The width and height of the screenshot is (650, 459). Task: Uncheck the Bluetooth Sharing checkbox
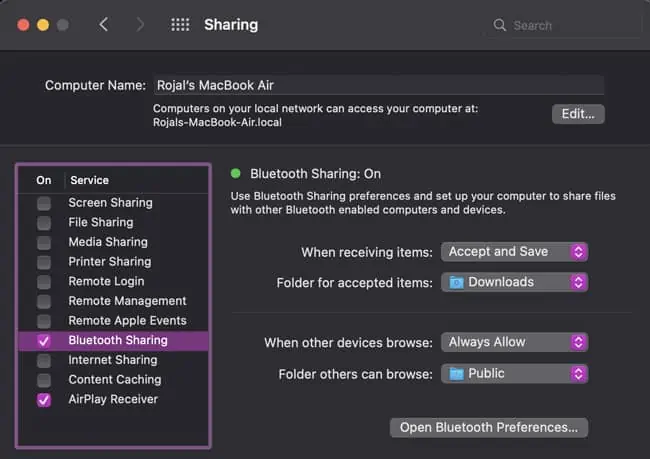[44, 340]
